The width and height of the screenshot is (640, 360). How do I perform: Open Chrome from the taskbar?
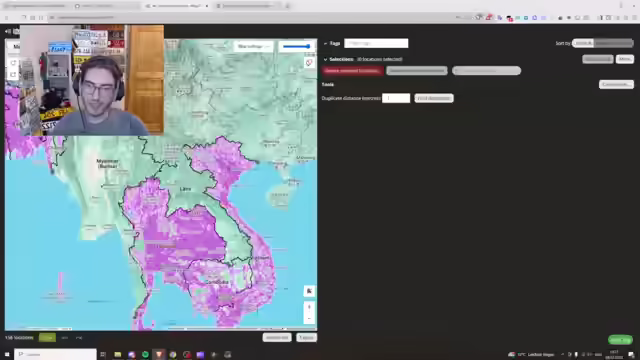(x=173, y=355)
